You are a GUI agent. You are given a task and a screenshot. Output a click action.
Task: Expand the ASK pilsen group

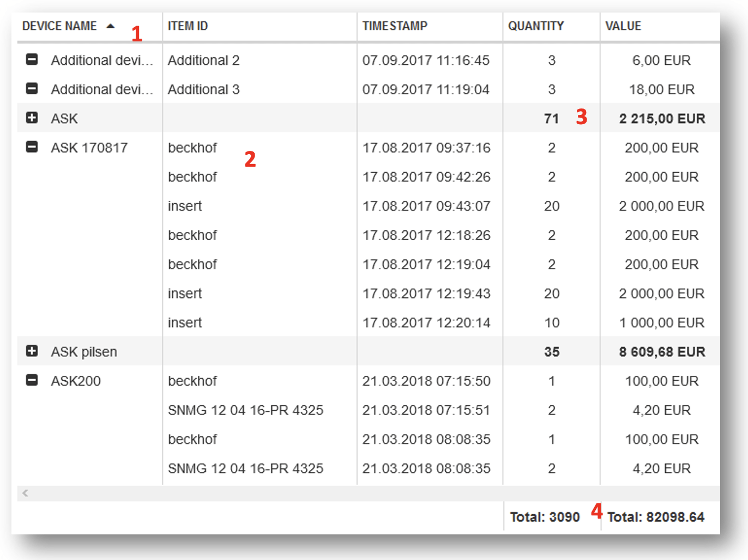click(32, 351)
